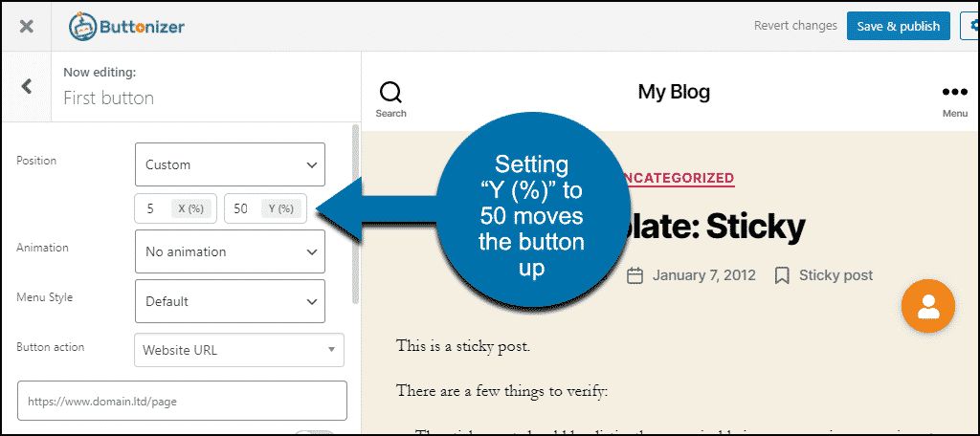Click the Buttonizer logo

pos(127,27)
